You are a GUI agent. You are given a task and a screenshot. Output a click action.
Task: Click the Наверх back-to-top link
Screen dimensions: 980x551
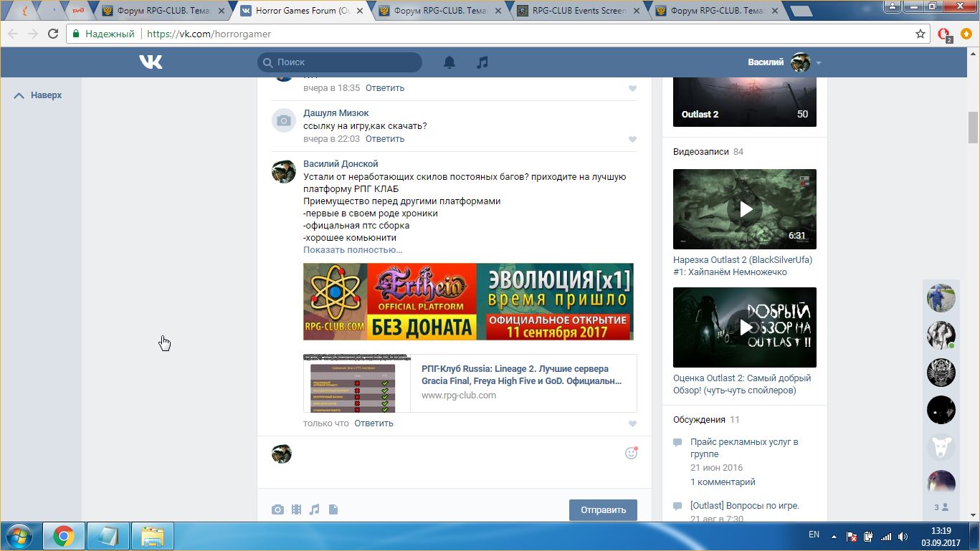[38, 95]
